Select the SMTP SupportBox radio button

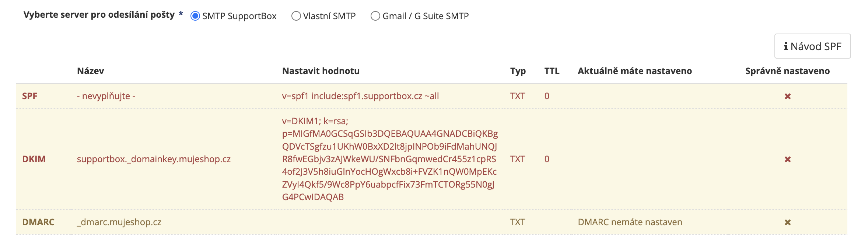coord(195,16)
